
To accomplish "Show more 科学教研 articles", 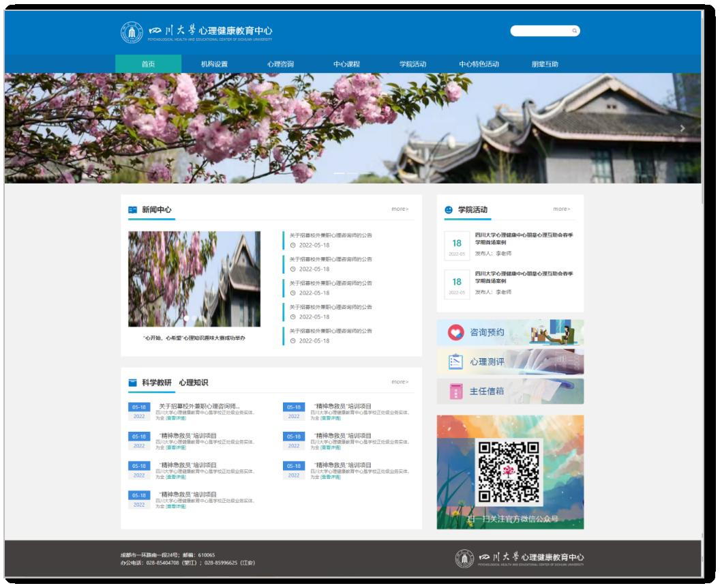I will (400, 382).
